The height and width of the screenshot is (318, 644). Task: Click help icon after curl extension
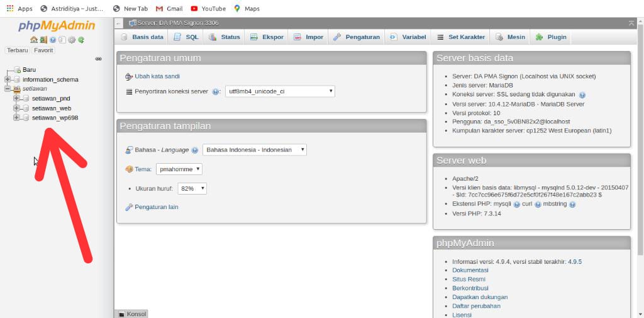538,205
